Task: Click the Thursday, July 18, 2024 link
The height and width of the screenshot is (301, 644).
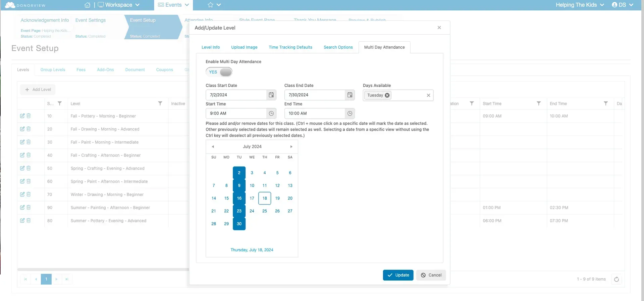Action: [252, 250]
